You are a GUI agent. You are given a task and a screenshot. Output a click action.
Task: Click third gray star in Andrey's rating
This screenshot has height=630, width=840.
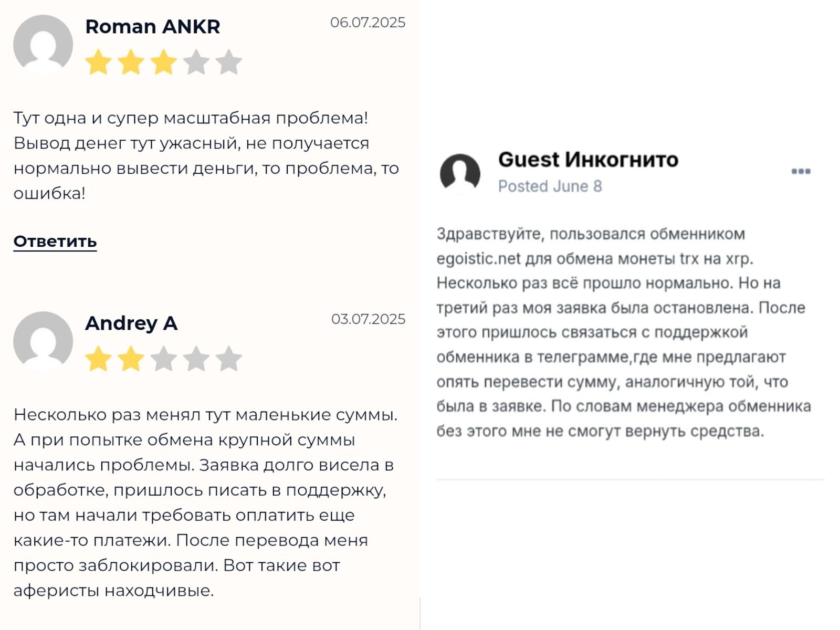[x=163, y=359]
